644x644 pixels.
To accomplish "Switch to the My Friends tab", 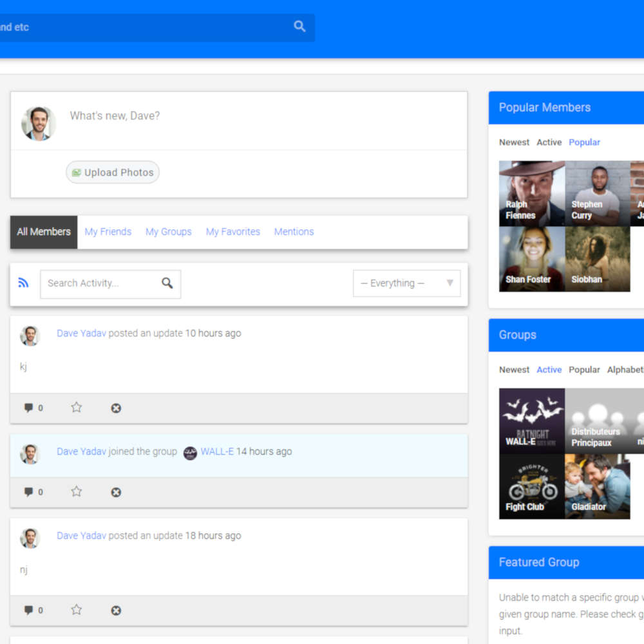I will tap(108, 231).
